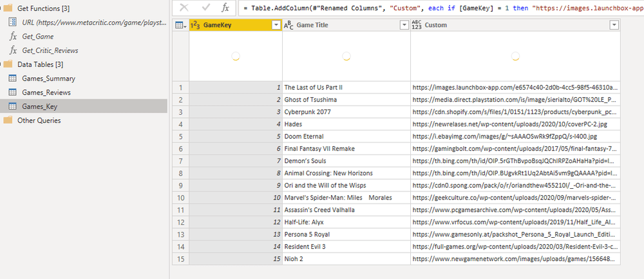The image size is (644, 279).
Task: Select the row 1 number header
Action: tap(181, 88)
